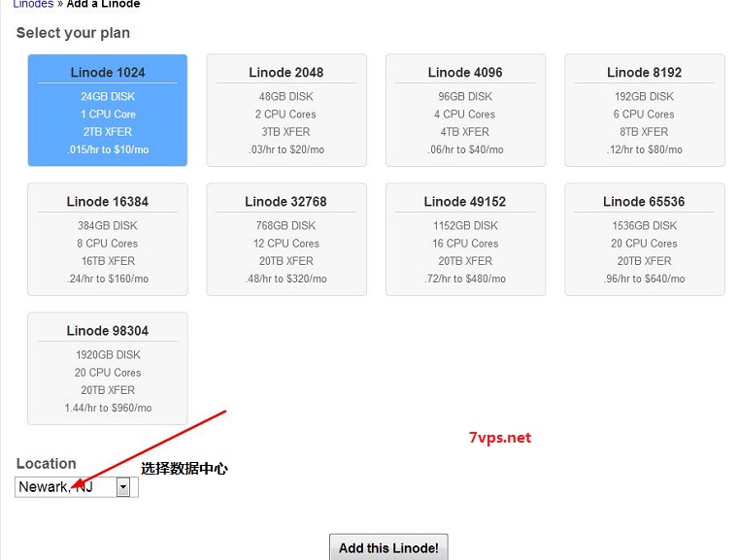Click '.03/hr to $20/mo' price text
The height and width of the screenshot is (560, 738).
tap(286, 149)
